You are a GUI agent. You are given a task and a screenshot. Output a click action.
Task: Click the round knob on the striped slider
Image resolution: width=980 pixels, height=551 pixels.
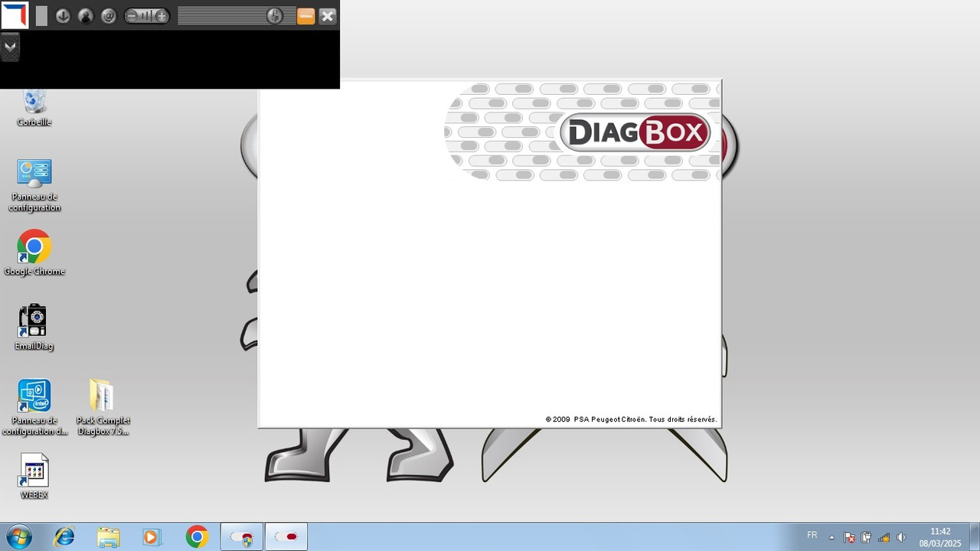274,16
